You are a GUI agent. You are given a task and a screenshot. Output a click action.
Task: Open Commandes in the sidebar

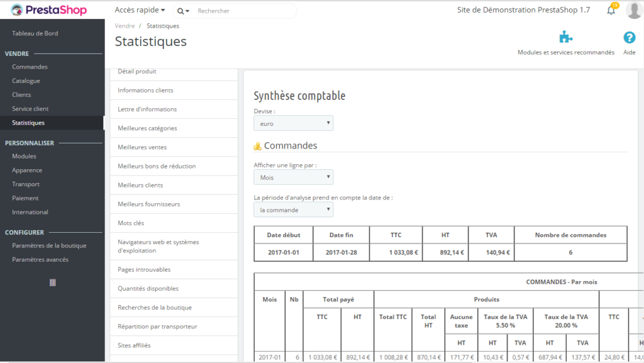click(30, 67)
